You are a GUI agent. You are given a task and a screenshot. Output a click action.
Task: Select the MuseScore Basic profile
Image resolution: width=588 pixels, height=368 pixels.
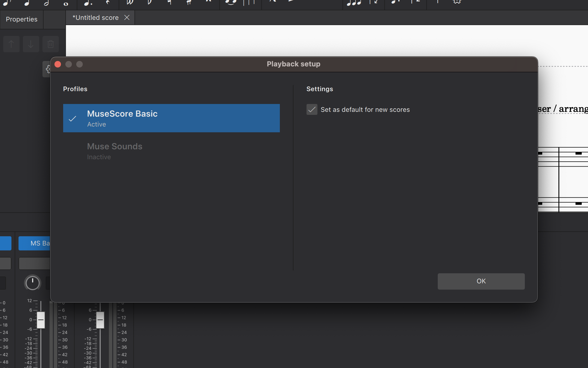coord(171,118)
